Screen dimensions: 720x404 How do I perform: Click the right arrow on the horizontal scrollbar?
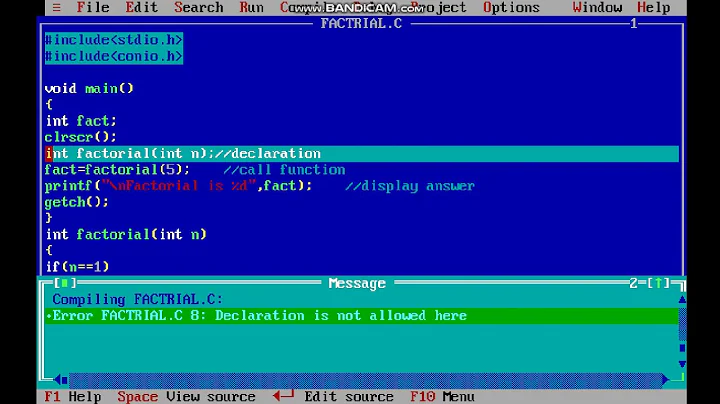[666, 380]
